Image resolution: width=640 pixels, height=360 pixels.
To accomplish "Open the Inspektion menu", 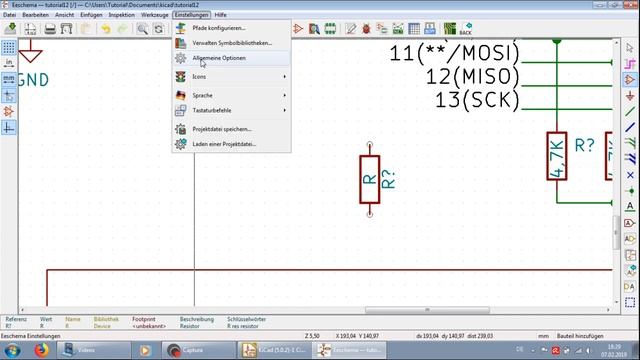I will [122, 15].
